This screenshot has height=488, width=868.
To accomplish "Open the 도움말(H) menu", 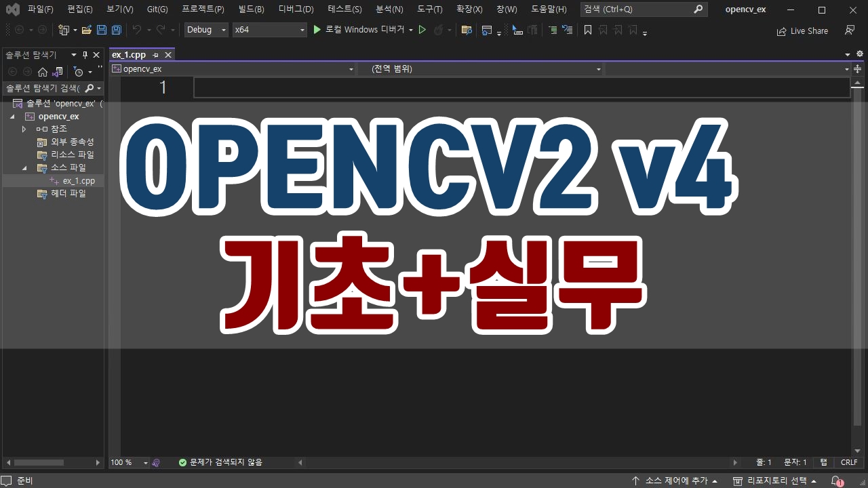I will (x=549, y=9).
